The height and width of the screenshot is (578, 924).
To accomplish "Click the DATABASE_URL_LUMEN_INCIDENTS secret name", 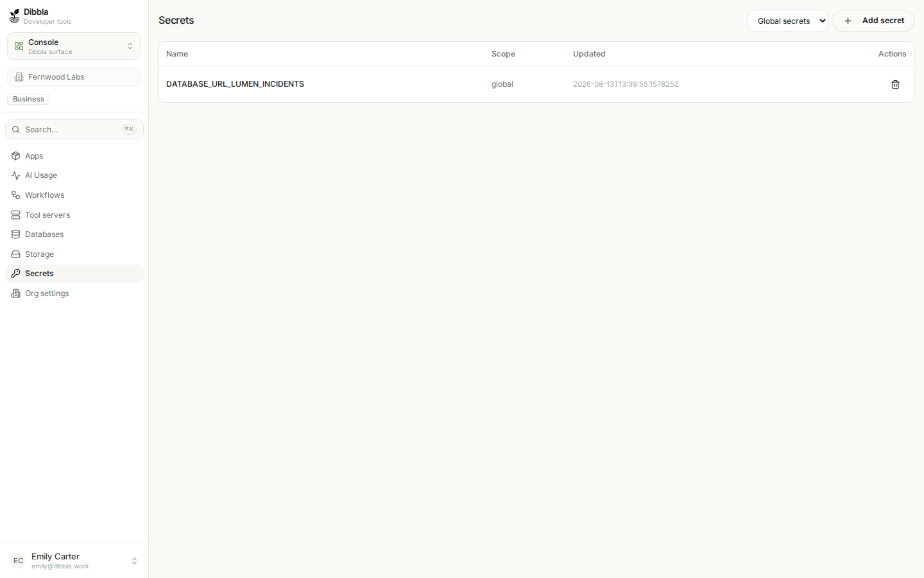I will point(235,84).
